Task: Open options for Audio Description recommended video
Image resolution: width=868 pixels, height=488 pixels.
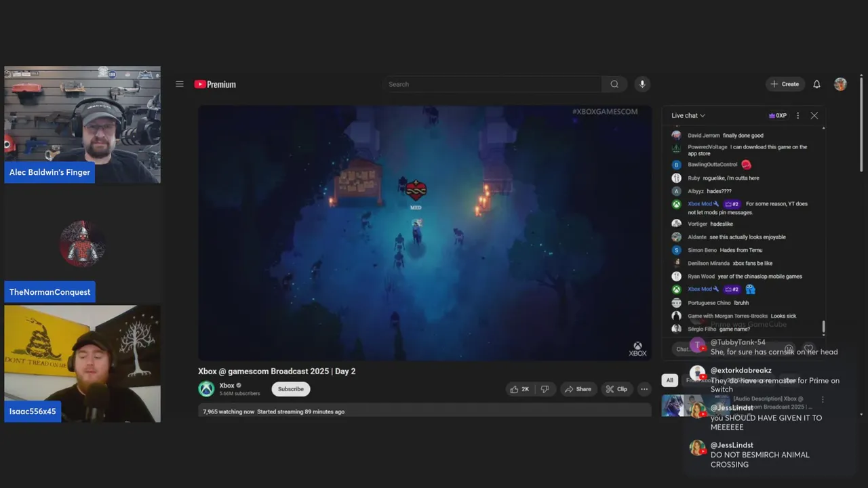Action: click(x=823, y=400)
